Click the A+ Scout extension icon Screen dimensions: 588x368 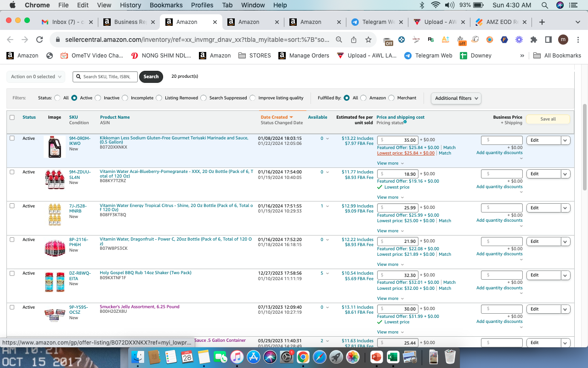(x=446, y=40)
